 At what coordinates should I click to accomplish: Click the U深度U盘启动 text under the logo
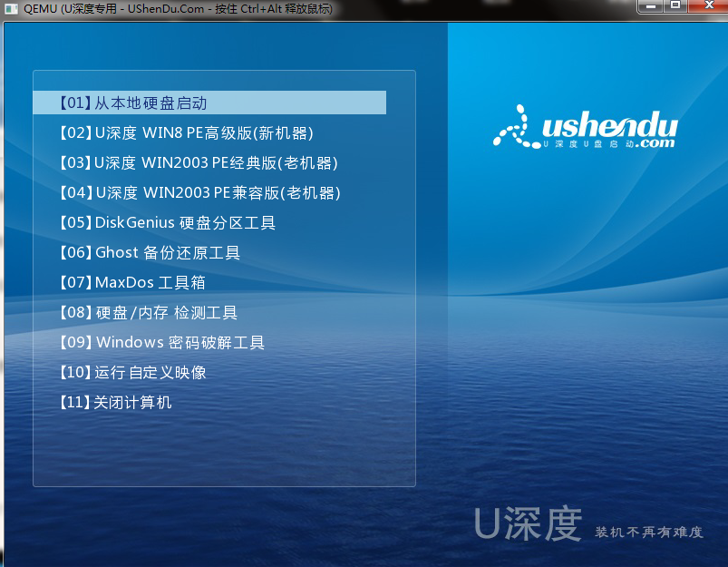pyautogui.click(x=589, y=142)
